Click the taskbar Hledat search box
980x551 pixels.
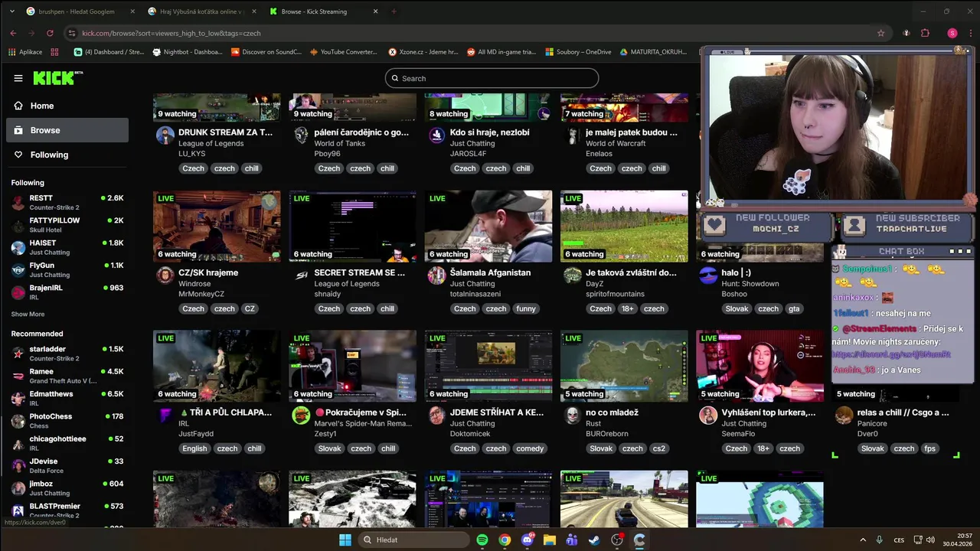pyautogui.click(x=414, y=540)
